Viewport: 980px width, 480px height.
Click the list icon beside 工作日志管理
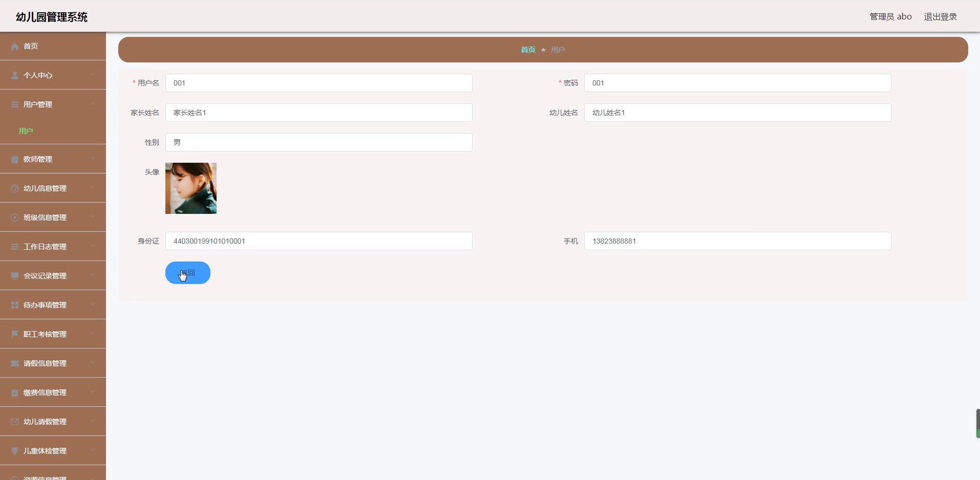click(x=15, y=247)
